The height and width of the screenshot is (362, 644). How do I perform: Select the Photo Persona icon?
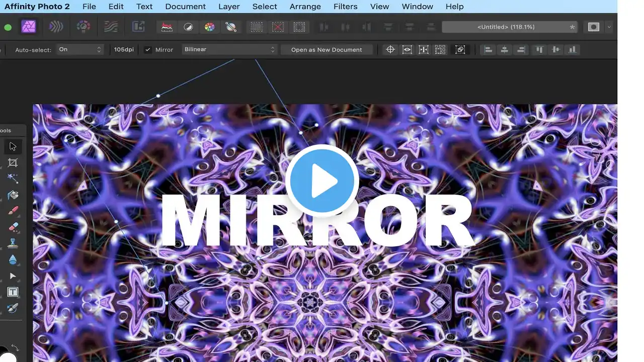pos(28,27)
